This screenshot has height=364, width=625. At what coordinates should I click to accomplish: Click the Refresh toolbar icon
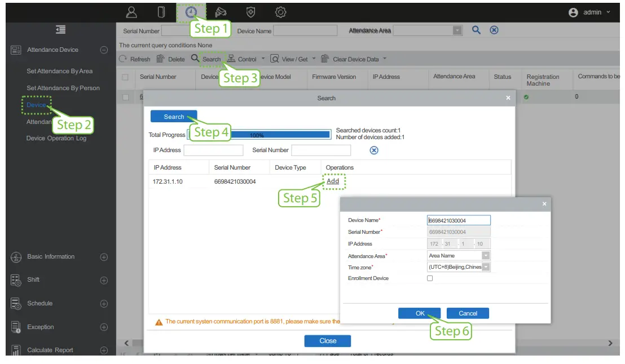[123, 59]
